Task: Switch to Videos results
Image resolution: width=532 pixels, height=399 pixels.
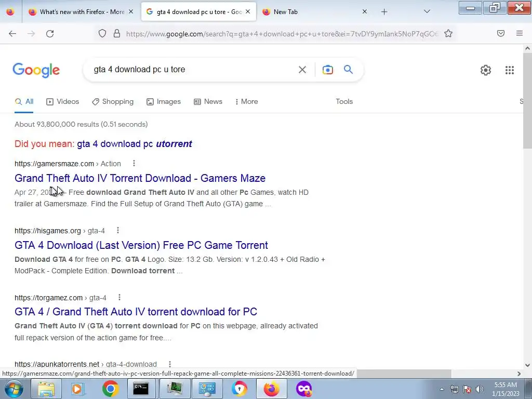Action: tap(62, 101)
